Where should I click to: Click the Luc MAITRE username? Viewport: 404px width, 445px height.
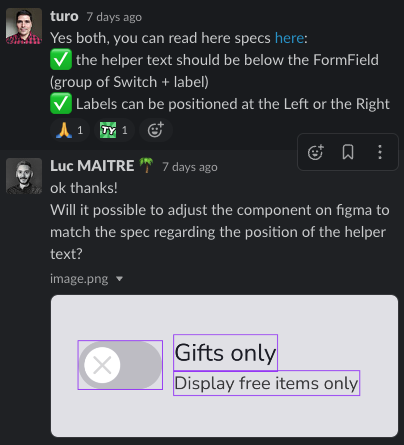click(x=92, y=166)
